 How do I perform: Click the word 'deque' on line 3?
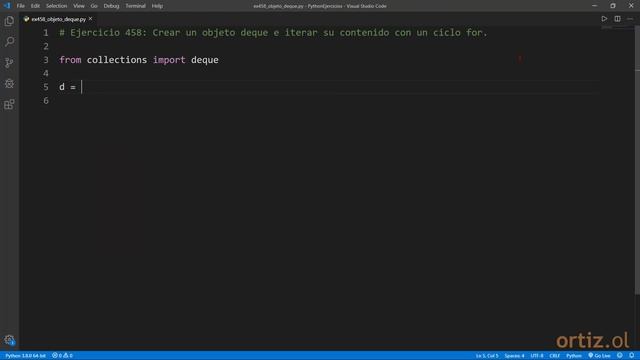[205, 60]
